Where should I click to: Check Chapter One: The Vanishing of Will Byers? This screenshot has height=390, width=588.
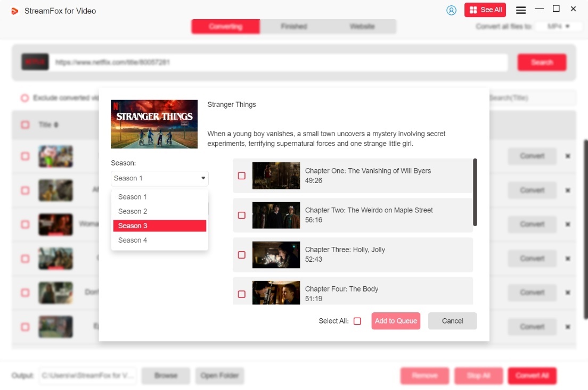(242, 176)
